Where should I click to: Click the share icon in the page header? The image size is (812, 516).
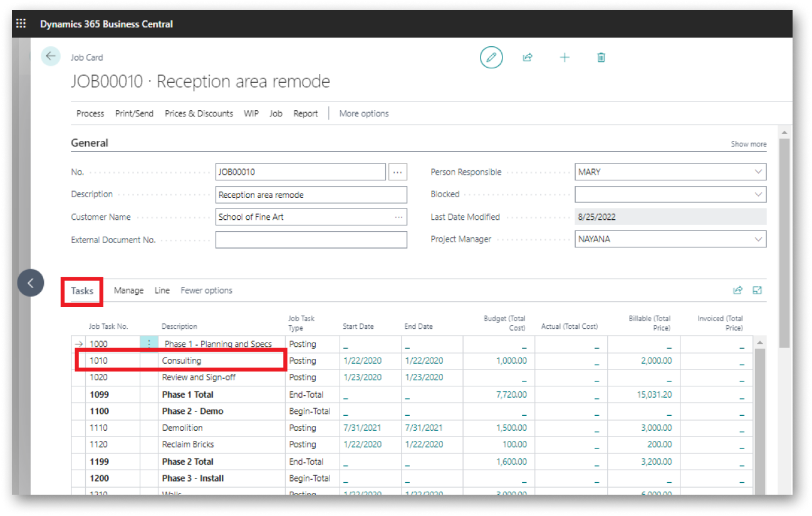point(528,58)
